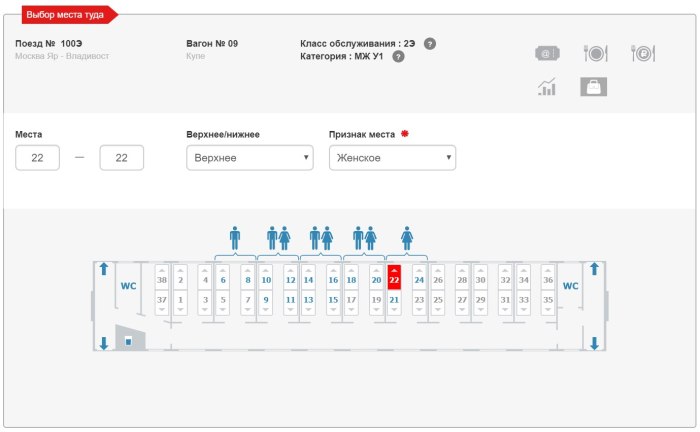Click the luggage suitcase icon
The image size is (700, 432).
(x=593, y=87)
